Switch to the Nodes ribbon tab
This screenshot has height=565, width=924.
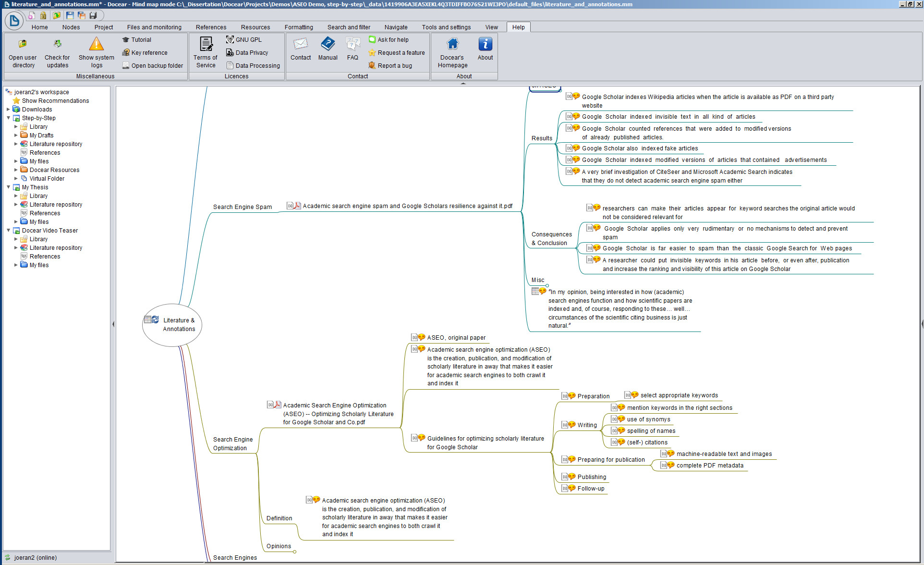[x=71, y=27]
